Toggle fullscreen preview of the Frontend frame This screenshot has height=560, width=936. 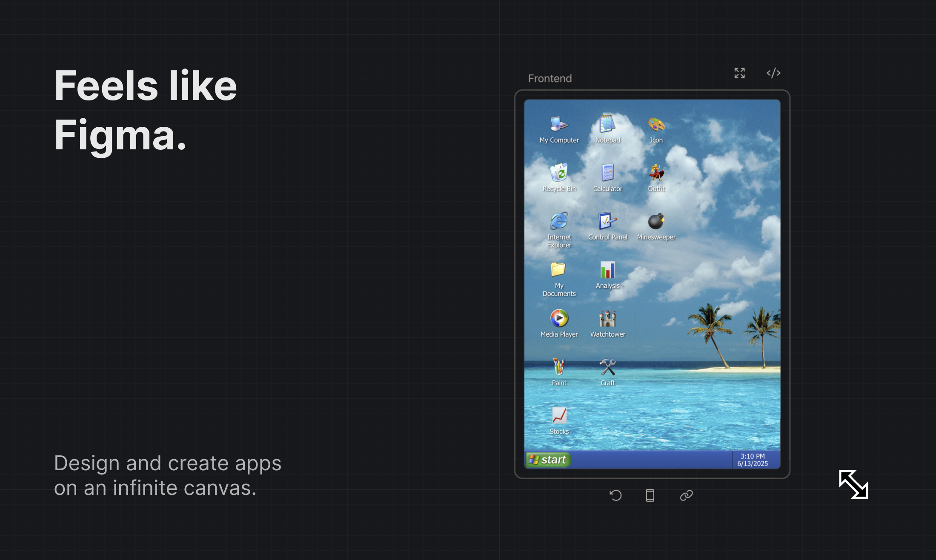(739, 73)
